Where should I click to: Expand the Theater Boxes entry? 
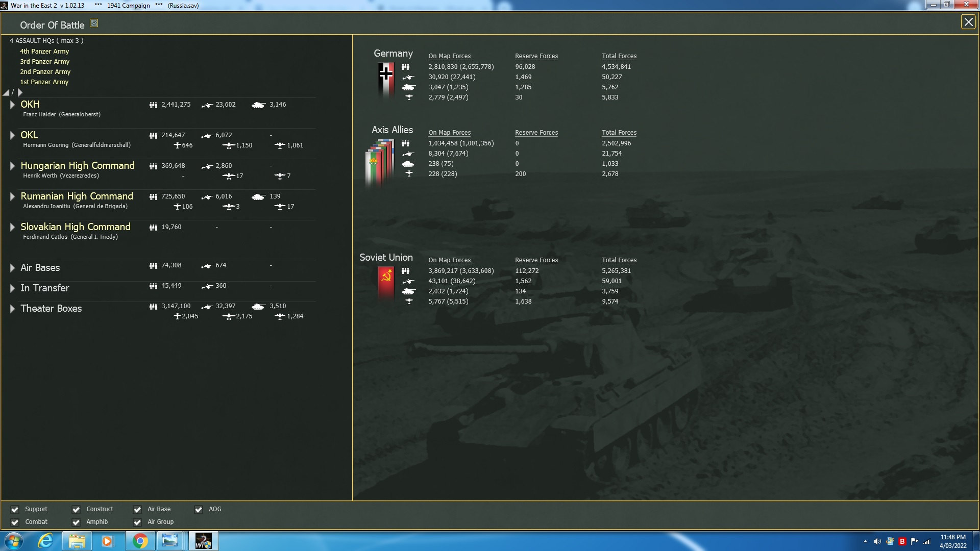12,309
